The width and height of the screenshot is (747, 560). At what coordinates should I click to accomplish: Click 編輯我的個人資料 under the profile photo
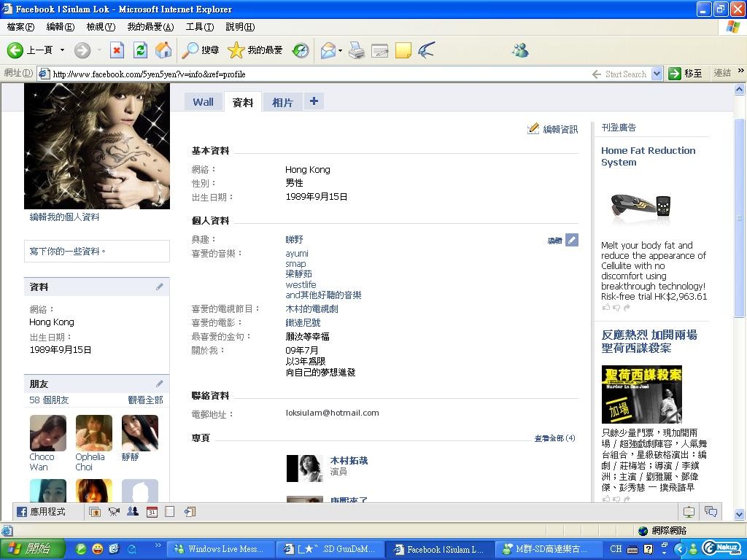tap(65, 217)
